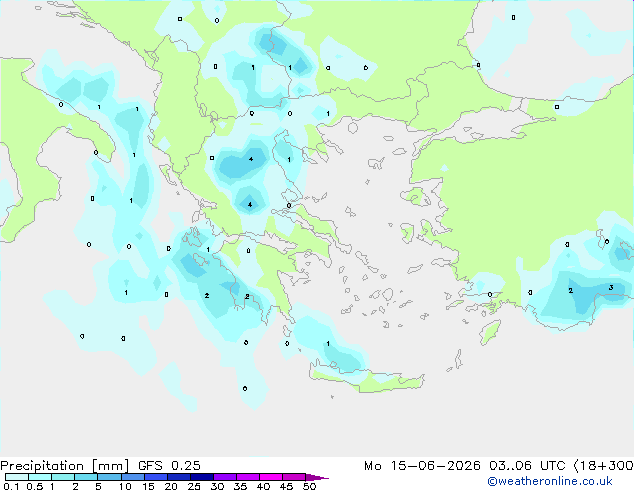The image size is (634, 490).
Task: Click the 'Precipitation [mm]' title text
Action: point(65,466)
